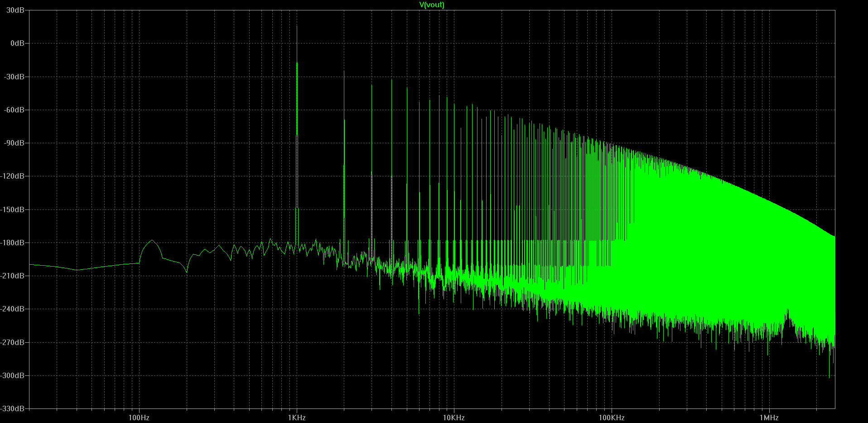The width and height of the screenshot is (868, 423).
Task: Click the -270dB axis label
Action: click(x=13, y=342)
